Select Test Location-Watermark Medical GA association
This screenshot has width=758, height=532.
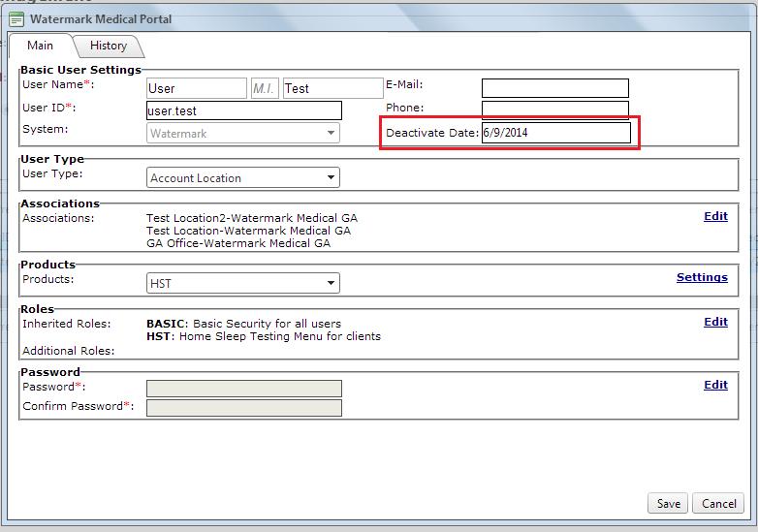(248, 231)
